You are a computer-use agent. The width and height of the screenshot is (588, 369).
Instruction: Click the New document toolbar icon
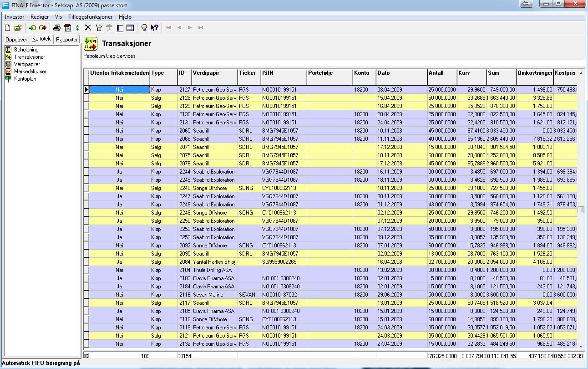7,28
